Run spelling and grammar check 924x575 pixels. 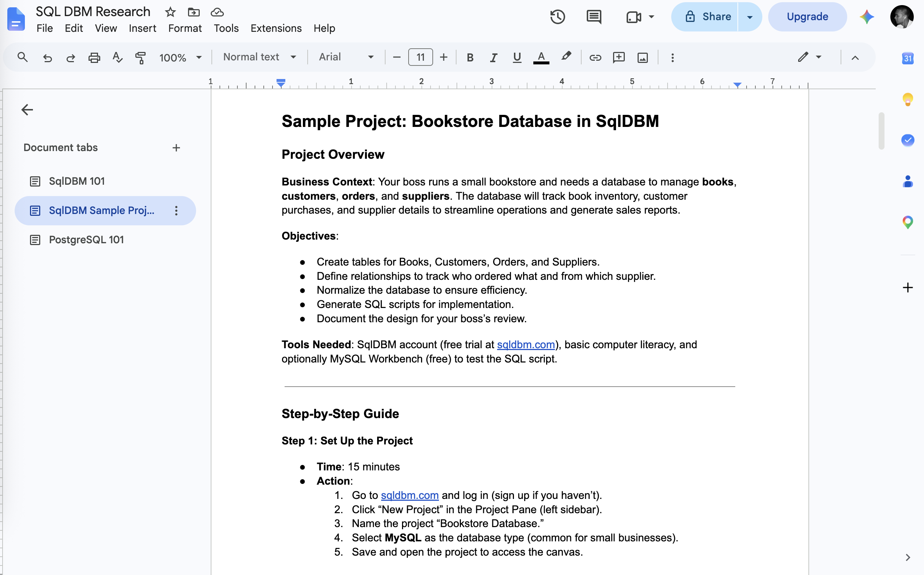117,57
